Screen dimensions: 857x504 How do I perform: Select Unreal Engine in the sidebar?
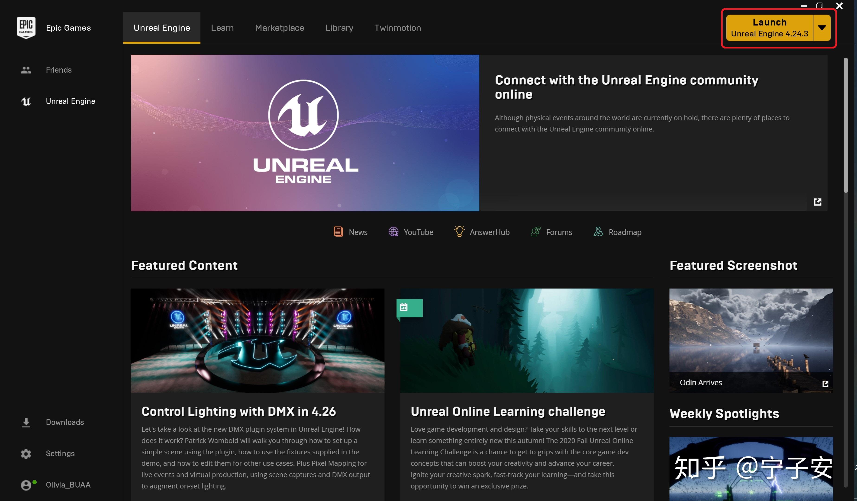click(70, 101)
